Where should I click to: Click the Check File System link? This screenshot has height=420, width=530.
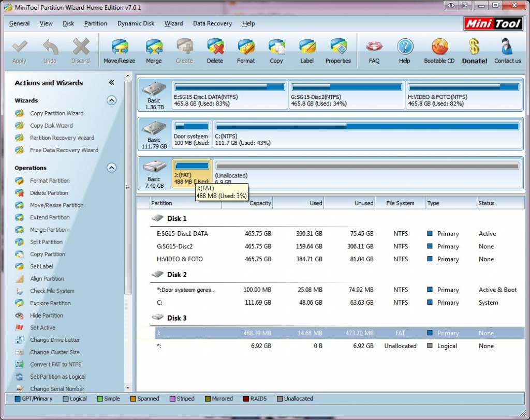pyautogui.click(x=52, y=291)
